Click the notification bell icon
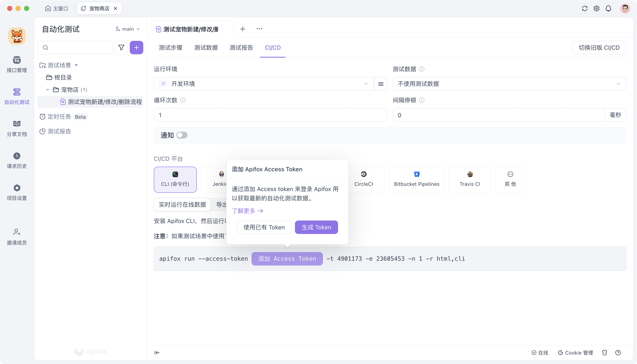Viewport: 637px width, 364px height. point(609,8)
